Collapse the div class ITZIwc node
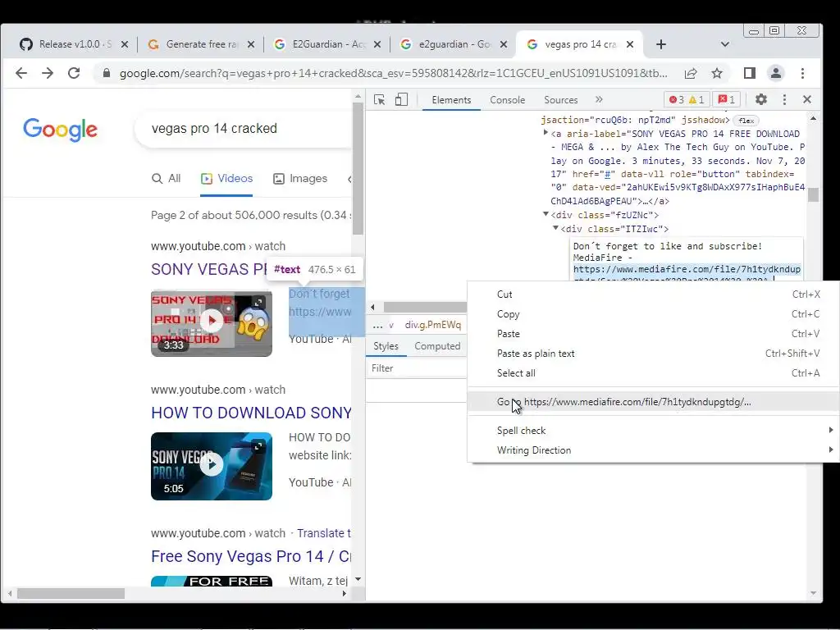The height and width of the screenshot is (630, 840). [555, 228]
